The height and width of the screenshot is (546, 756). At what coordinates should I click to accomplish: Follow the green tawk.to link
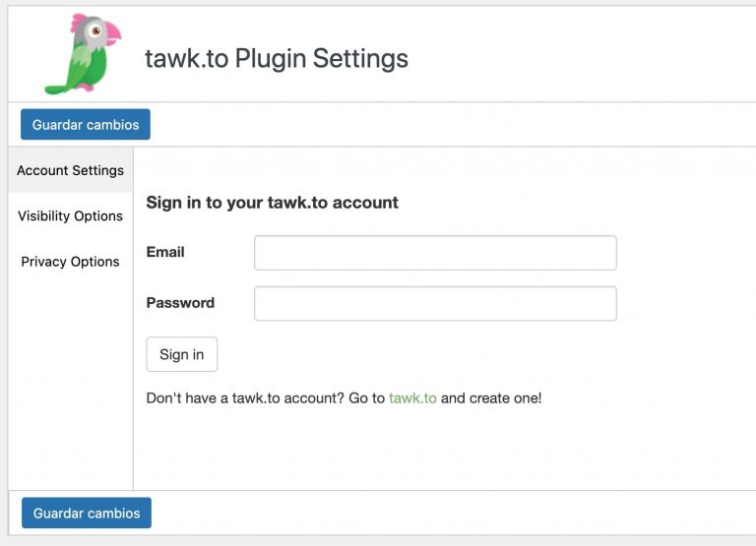[412, 398]
